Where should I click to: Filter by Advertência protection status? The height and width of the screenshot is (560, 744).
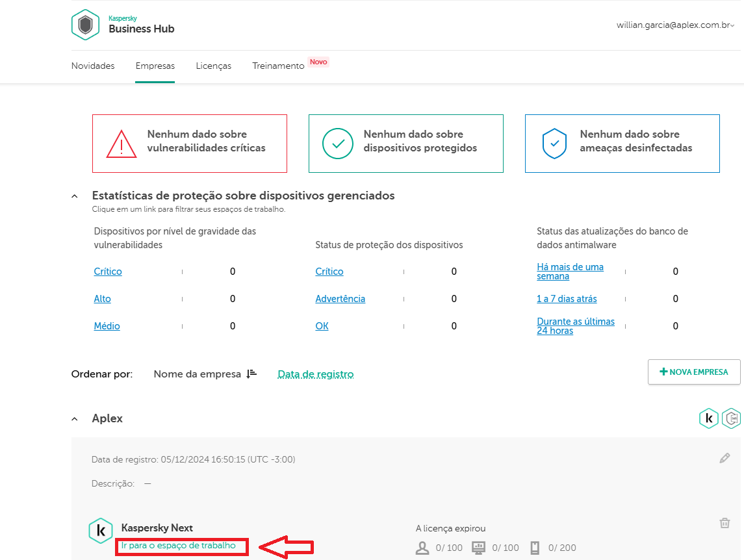tap(340, 298)
